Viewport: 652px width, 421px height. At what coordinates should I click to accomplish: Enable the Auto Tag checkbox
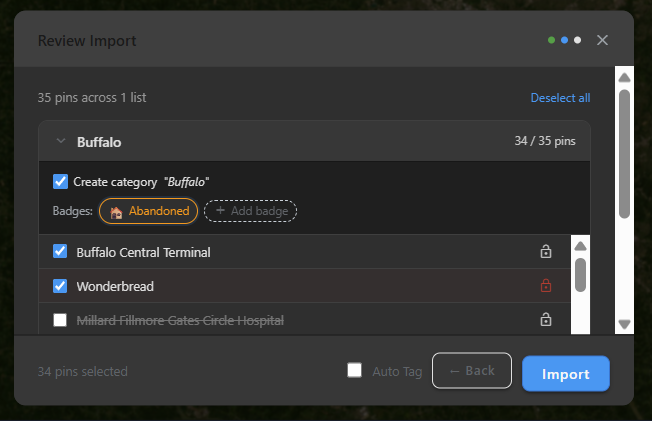tap(354, 370)
